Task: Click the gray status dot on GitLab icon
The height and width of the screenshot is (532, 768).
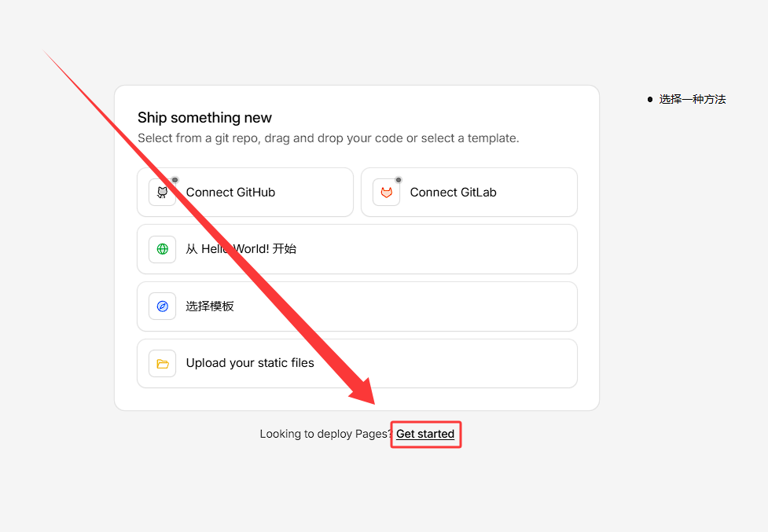Action: 399,180
